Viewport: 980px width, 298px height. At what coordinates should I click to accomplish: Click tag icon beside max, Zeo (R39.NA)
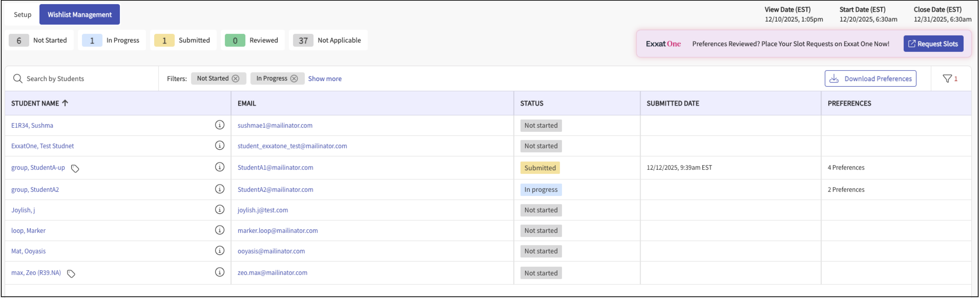pos(71,274)
